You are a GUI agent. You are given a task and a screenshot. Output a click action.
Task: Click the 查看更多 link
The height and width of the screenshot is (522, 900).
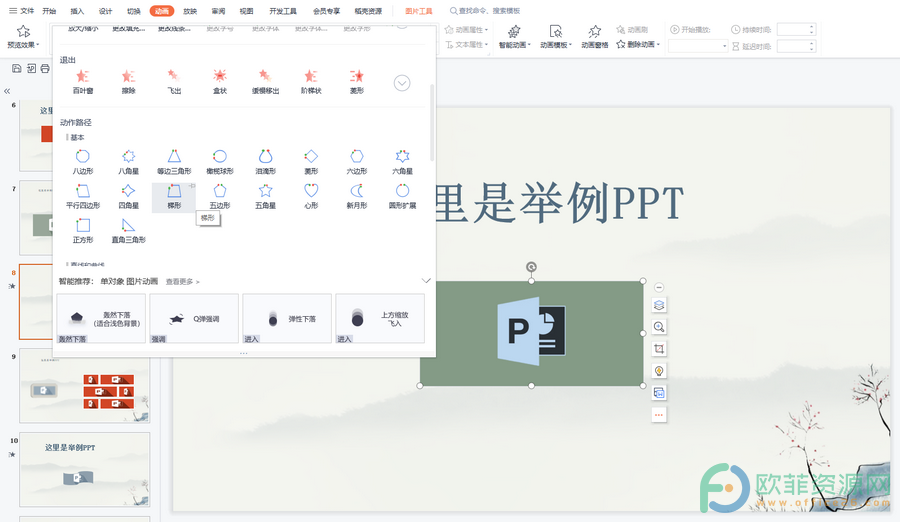[183, 281]
